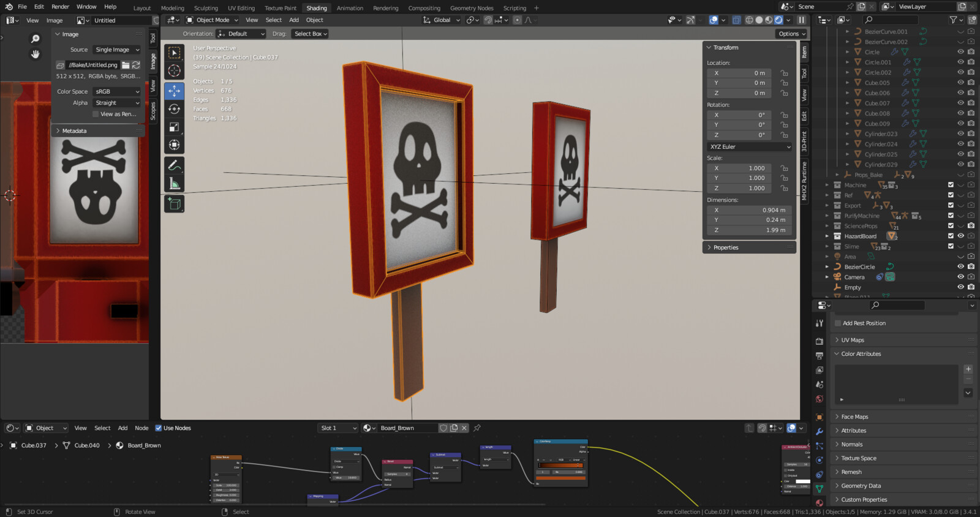The image size is (980, 517).
Task: Hide Circle.001 in viewport via eye icon
Action: click(x=960, y=62)
